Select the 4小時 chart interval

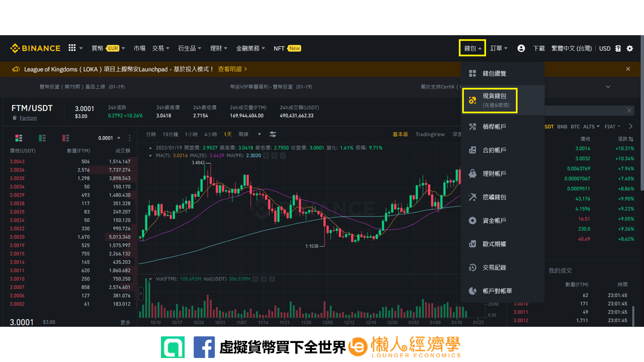pos(210,134)
